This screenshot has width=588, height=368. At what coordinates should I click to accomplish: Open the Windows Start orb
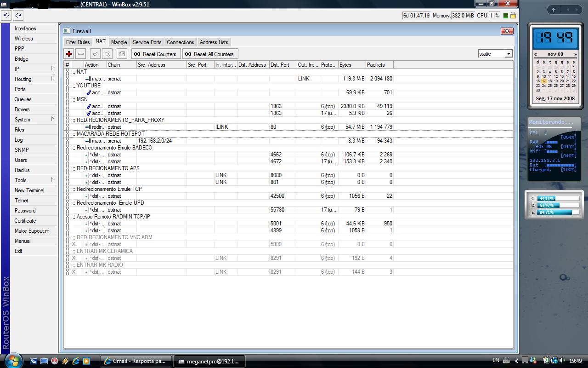click(x=13, y=361)
